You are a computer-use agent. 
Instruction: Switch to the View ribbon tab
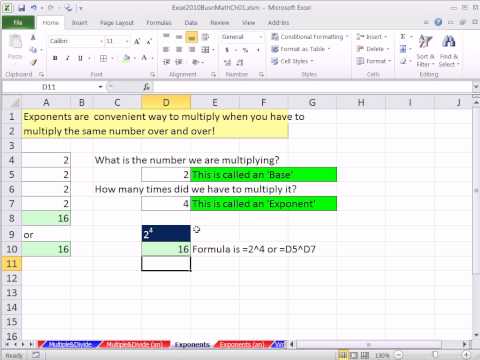pyautogui.click(x=248, y=23)
